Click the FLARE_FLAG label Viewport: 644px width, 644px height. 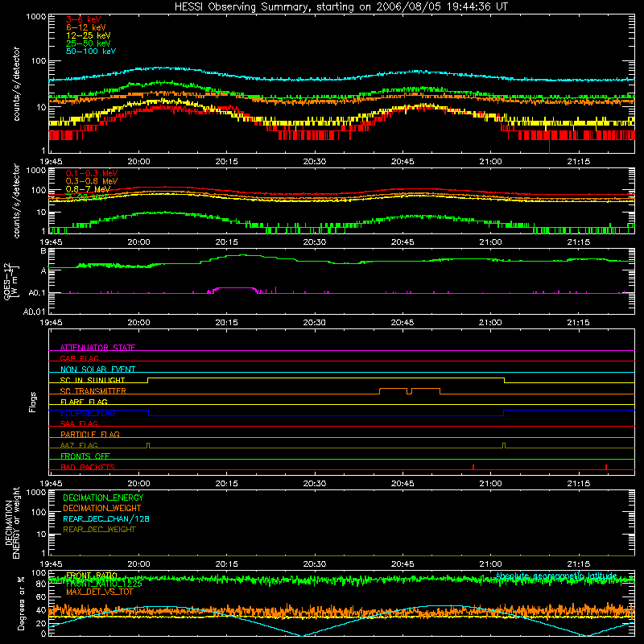tap(84, 402)
